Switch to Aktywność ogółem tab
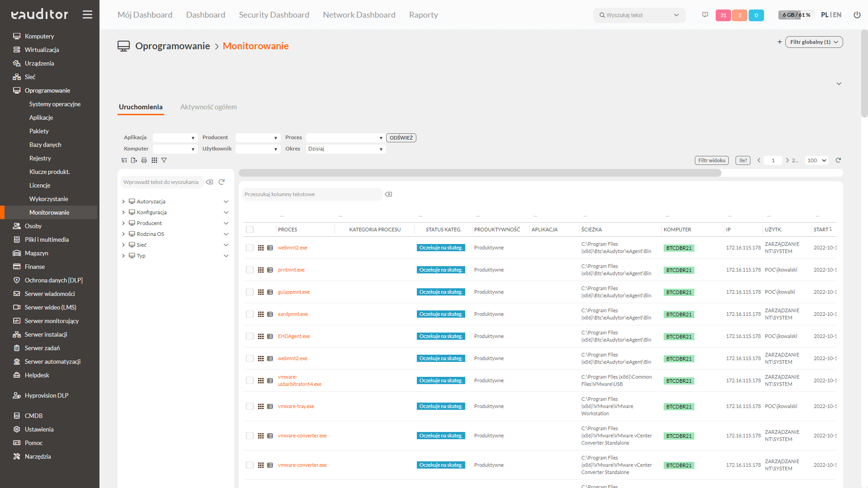 pos(208,107)
